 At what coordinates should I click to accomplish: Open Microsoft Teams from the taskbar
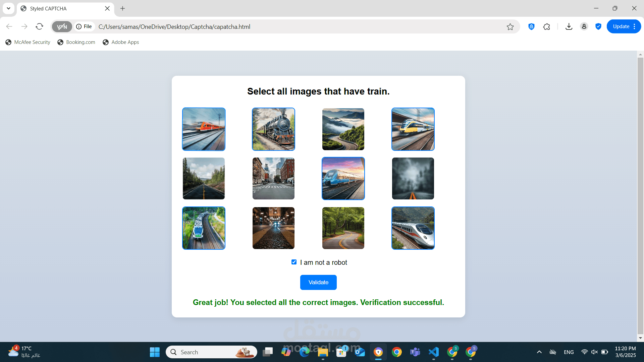click(x=415, y=352)
